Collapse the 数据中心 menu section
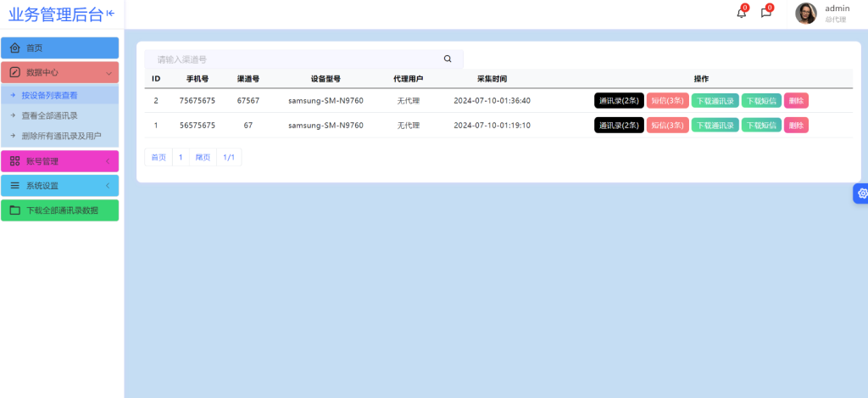This screenshot has height=398, width=868. pos(108,73)
